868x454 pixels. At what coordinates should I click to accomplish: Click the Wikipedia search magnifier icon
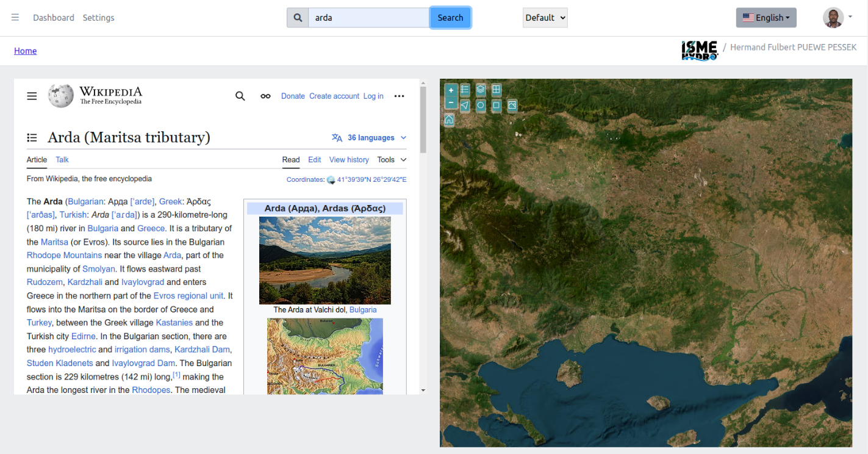coord(240,96)
